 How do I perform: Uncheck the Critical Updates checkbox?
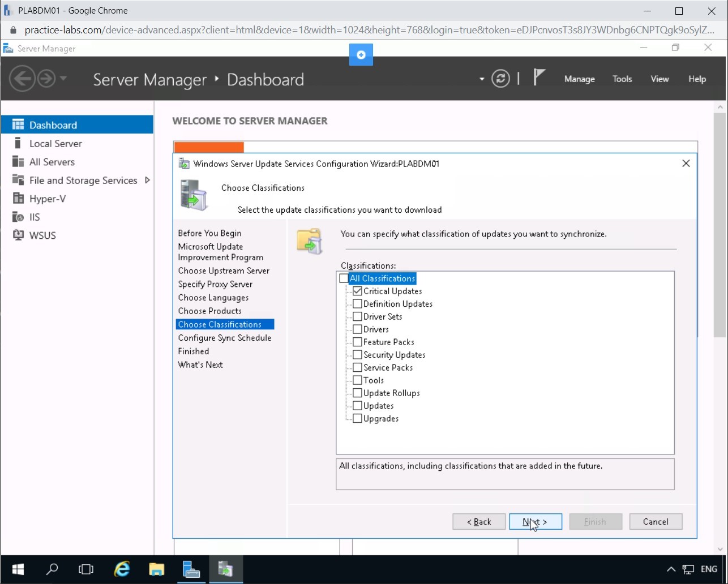(357, 291)
